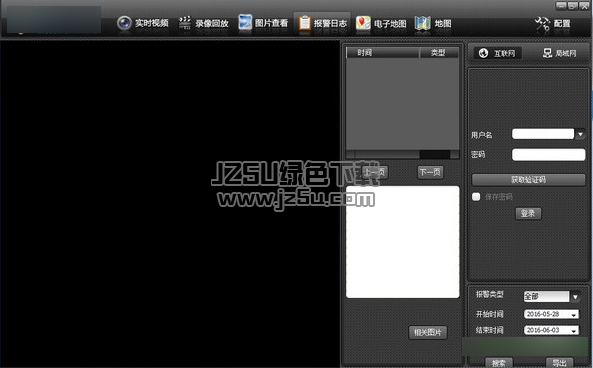Switch to the 图片查看 tab label
The height and width of the screenshot is (368, 593).
[272, 23]
